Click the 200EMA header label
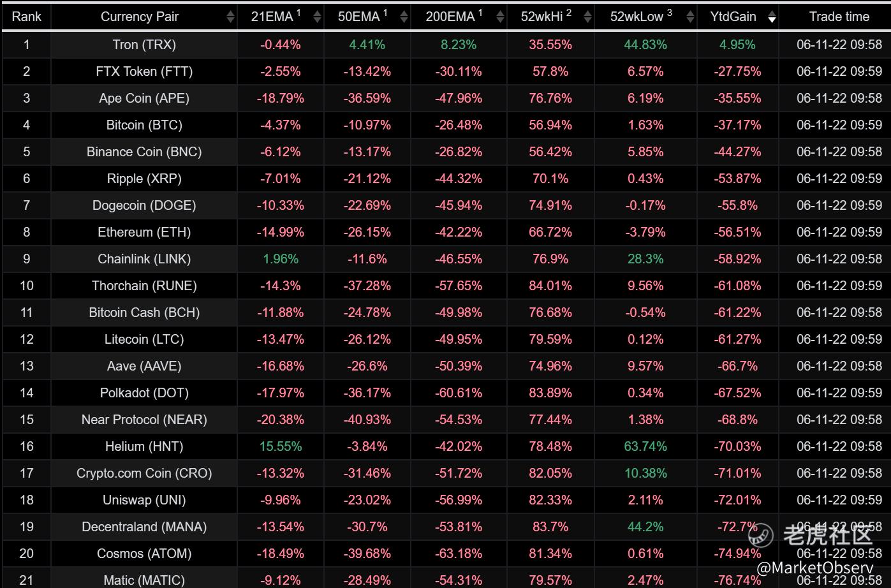 point(450,17)
